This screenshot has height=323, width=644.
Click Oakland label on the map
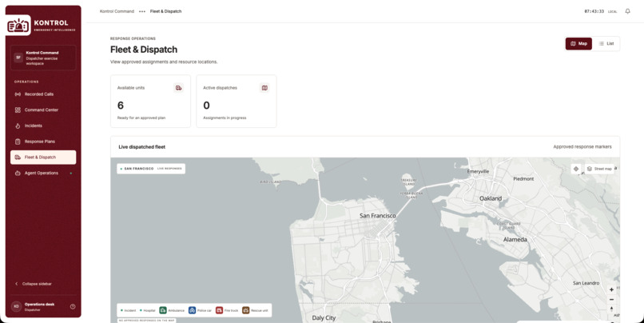pos(491,198)
